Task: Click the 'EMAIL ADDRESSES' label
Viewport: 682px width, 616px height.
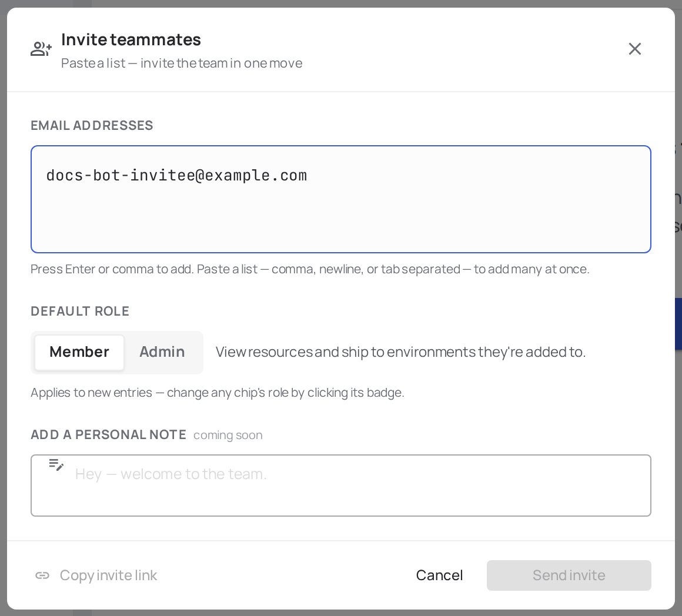Action: (x=92, y=125)
